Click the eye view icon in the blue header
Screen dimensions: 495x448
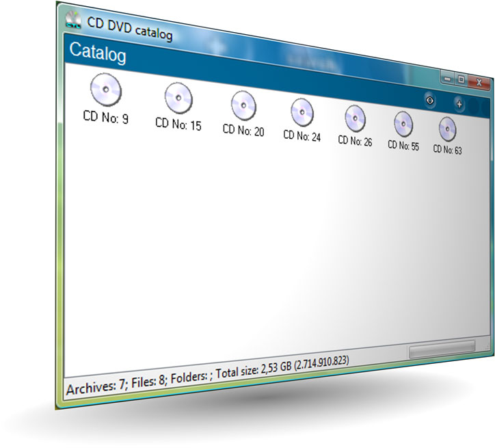pyautogui.click(x=429, y=101)
